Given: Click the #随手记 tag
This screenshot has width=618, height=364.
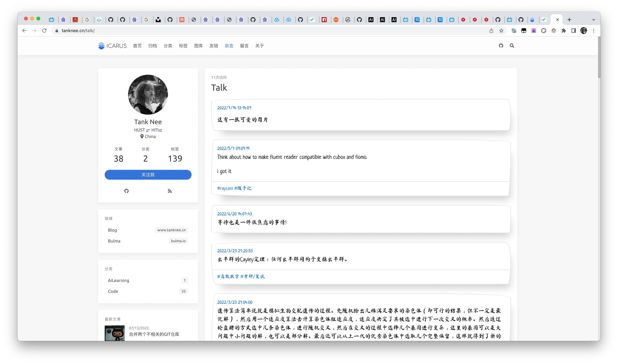Looking at the screenshot, I should [243, 188].
